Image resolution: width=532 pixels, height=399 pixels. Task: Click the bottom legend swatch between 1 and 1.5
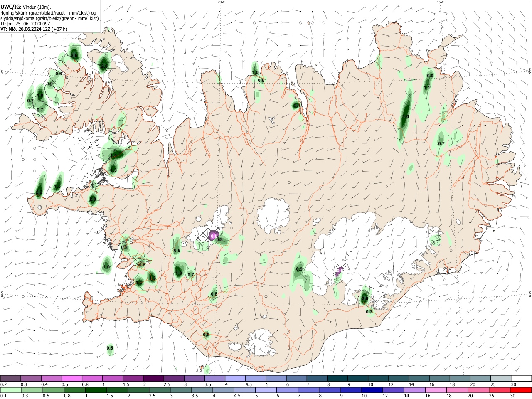(96, 390)
